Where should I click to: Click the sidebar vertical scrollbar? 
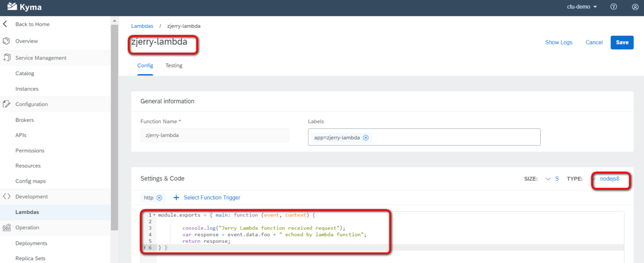tap(114, 124)
